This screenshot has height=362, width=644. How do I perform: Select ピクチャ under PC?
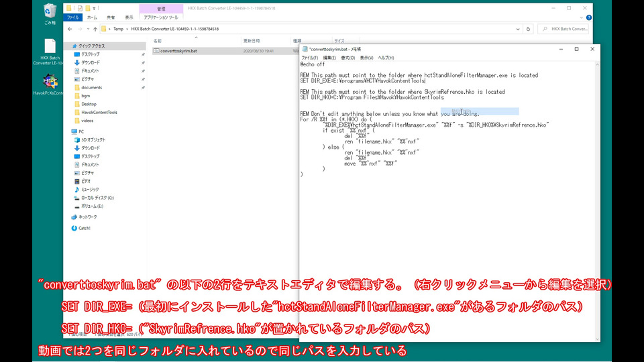[x=87, y=173]
